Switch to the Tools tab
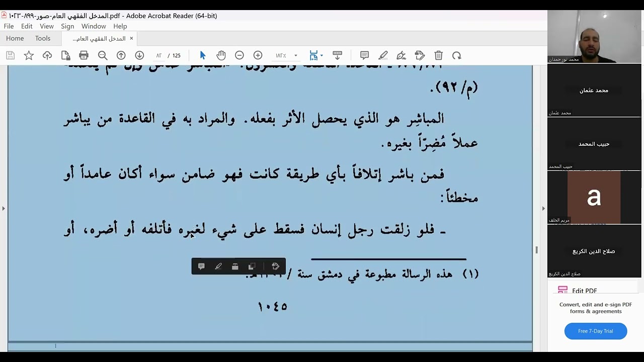 (43, 38)
